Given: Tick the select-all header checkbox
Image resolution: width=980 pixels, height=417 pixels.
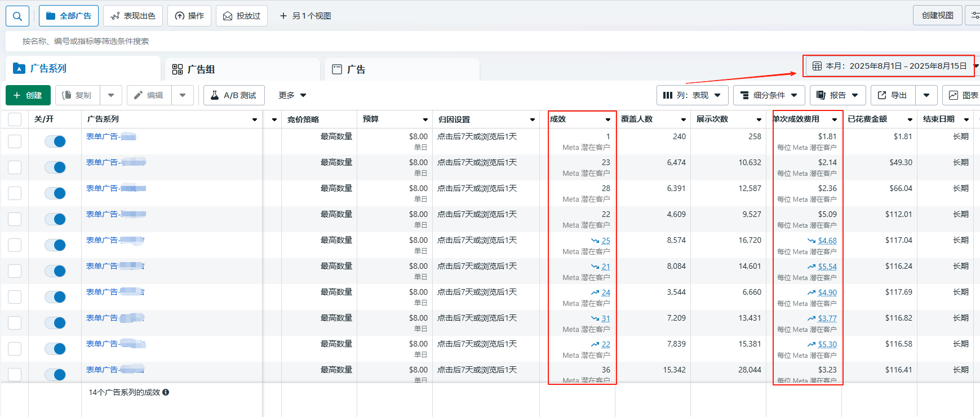Looking at the screenshot, I should [x=15, y=119].
